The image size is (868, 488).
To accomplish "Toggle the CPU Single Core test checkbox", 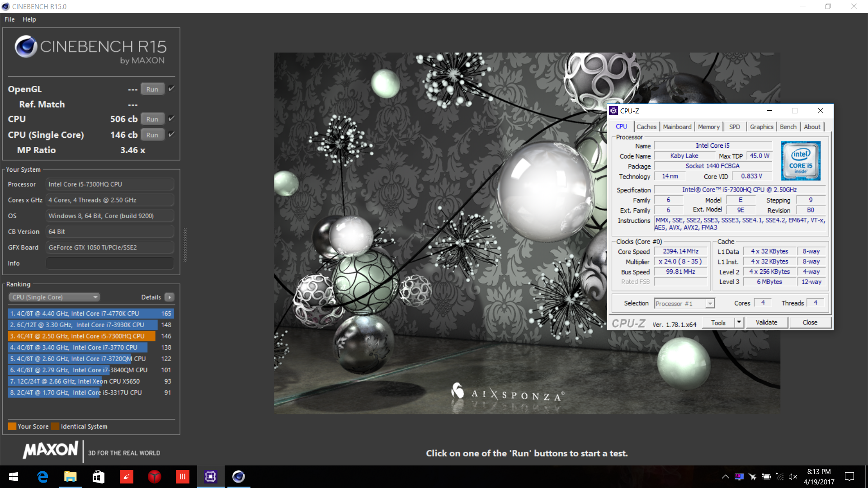I will coord(171,134).
